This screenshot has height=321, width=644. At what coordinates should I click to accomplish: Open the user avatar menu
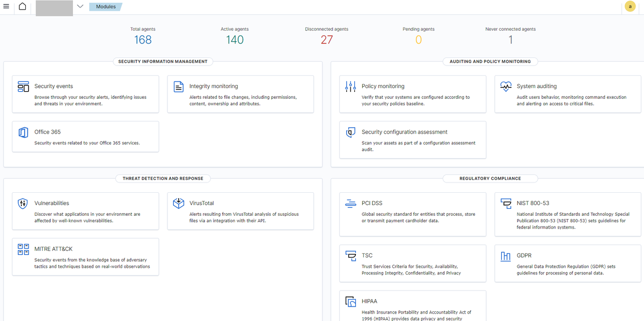pos(630,6)
